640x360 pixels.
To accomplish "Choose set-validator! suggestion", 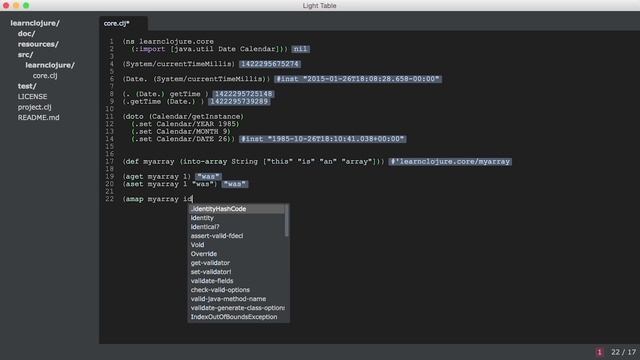I will click(237, 272).
